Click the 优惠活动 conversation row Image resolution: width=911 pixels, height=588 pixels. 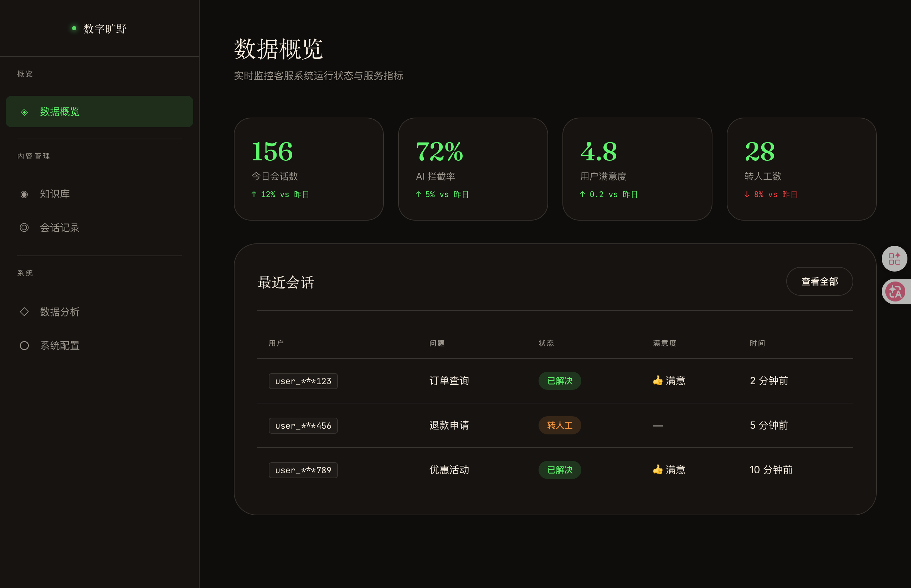pyautogui.click(x=555, y=470)
